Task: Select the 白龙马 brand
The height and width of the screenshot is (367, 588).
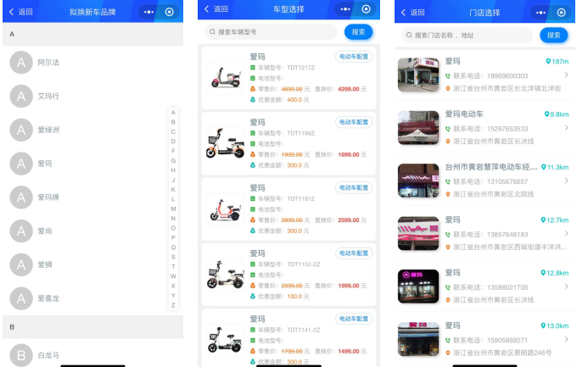Action: tap(93, 354)
